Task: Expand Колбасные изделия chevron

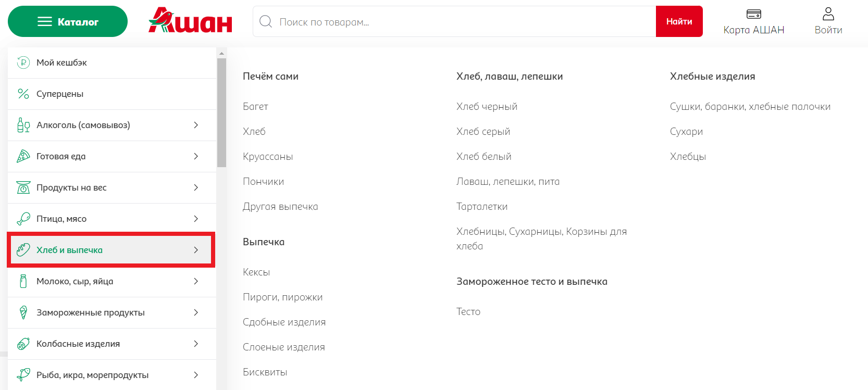Action: (x=196, y=344)
